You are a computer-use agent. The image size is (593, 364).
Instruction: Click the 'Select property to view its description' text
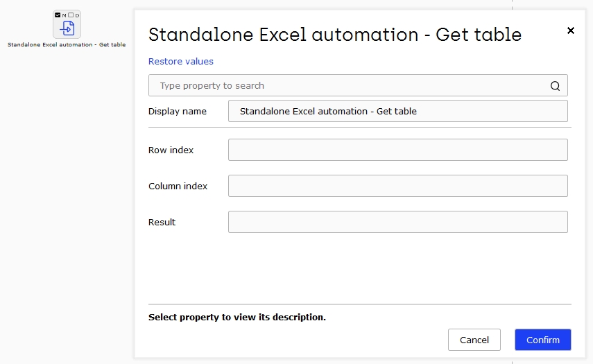tap(237, 317)
